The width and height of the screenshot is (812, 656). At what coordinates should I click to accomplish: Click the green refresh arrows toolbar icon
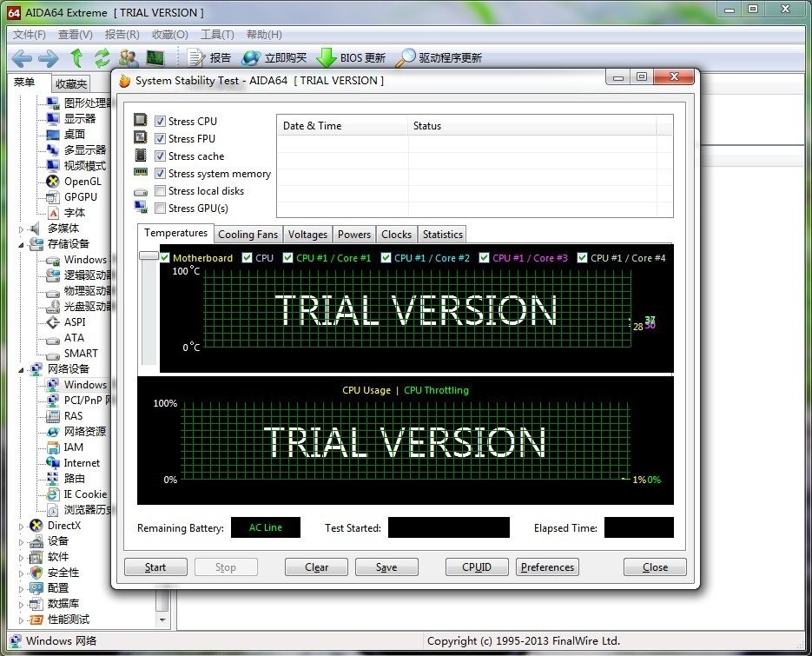point(102,58)
